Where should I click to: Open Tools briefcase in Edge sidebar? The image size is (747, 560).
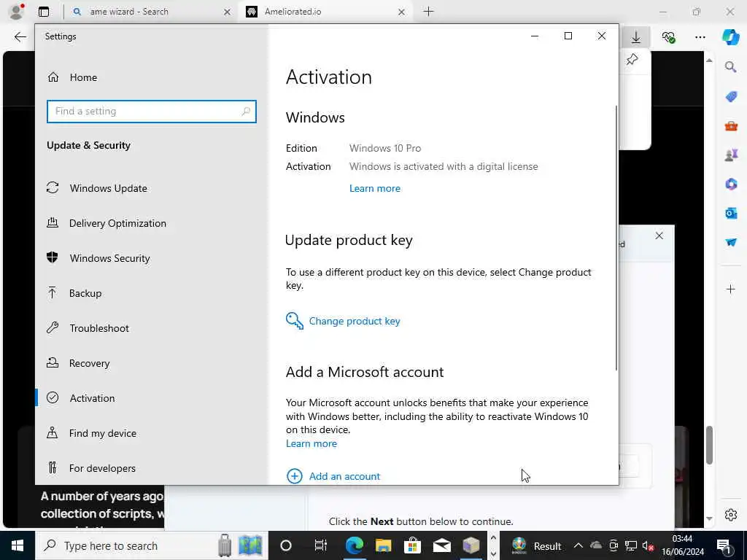[x=731, y=125]
